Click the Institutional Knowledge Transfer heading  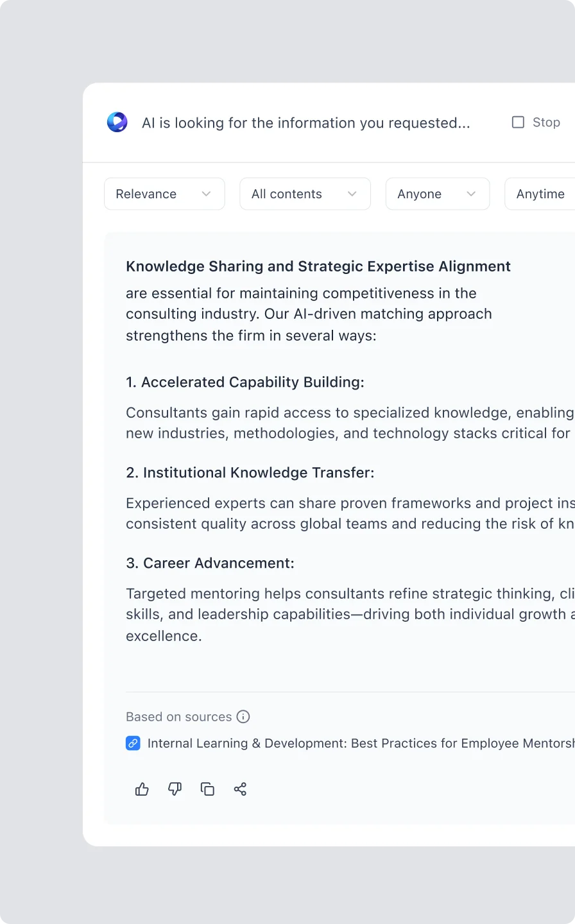pos(250,472)
